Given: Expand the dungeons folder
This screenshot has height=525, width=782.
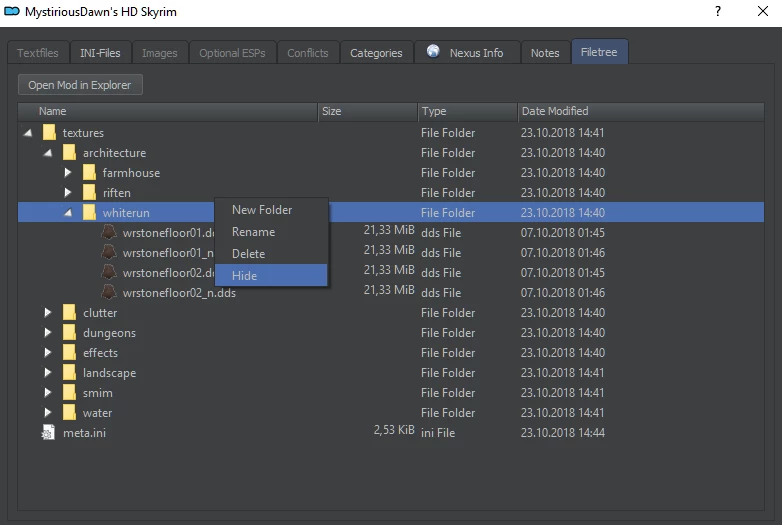Looking at the screenshot, I should point(47,333).
